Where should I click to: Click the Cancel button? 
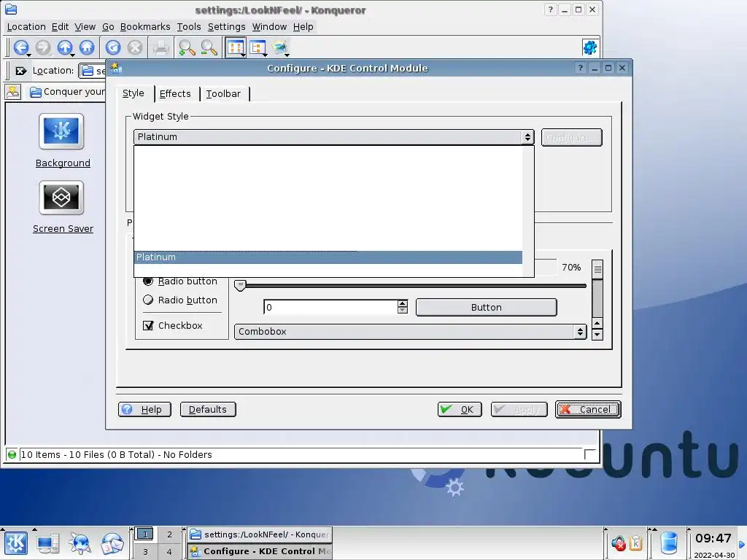(x=588, y=410)
